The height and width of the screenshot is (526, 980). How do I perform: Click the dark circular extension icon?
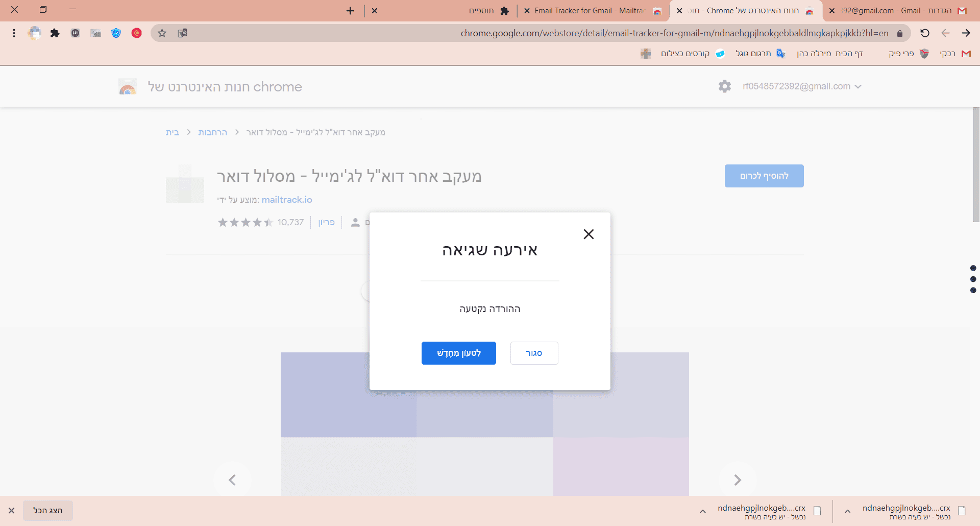tap(76, 33)
